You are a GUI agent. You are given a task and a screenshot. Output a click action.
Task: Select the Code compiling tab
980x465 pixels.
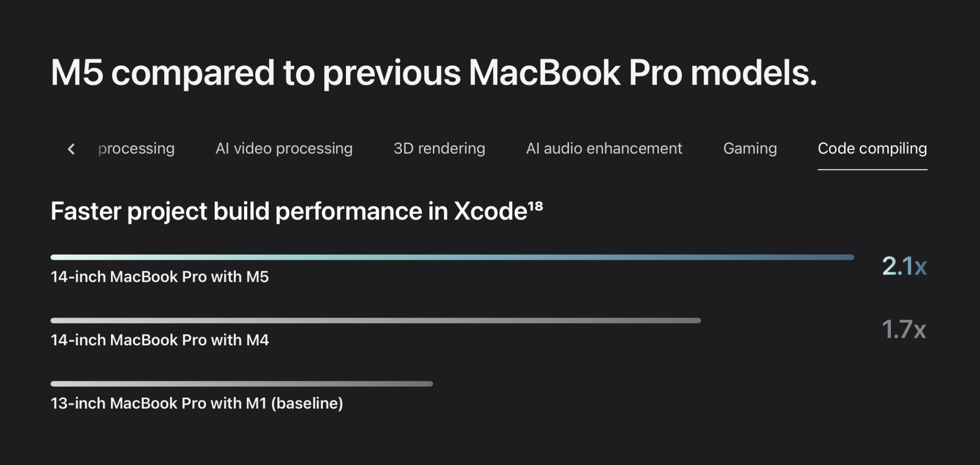[872, 148]
